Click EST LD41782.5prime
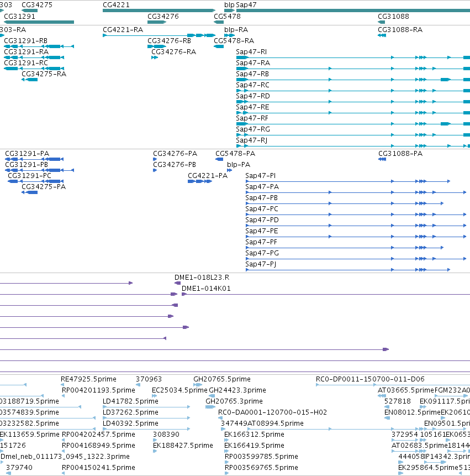Image resolution: width=470 pixels, height=476 pixels. (130, 401)
